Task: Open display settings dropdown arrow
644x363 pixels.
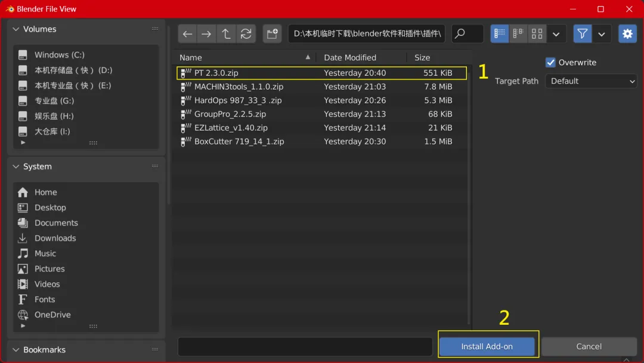Action: pos(556,33)
